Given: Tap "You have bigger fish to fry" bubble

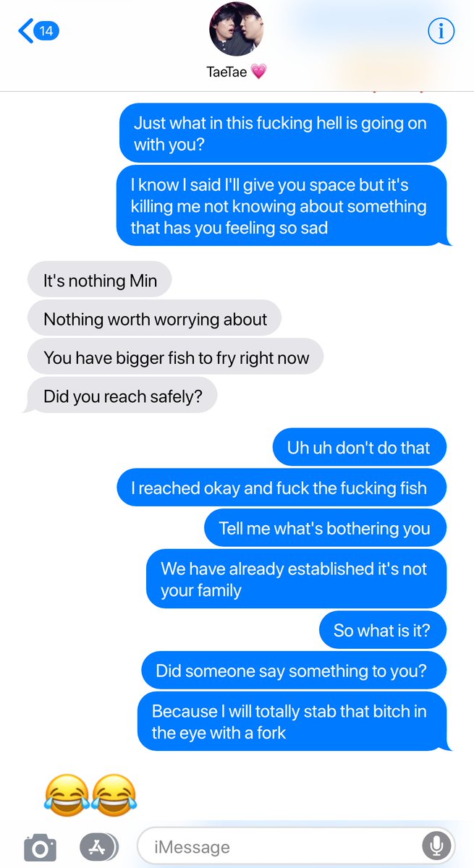Looking at the screenshot, I should [x=175, y=357].
